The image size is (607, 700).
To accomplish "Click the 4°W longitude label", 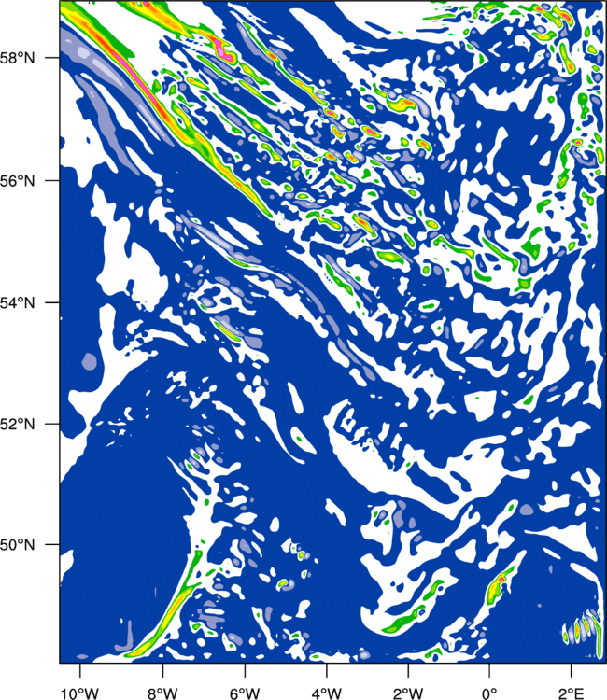I will pyautogui.click(x=327, y=693).
